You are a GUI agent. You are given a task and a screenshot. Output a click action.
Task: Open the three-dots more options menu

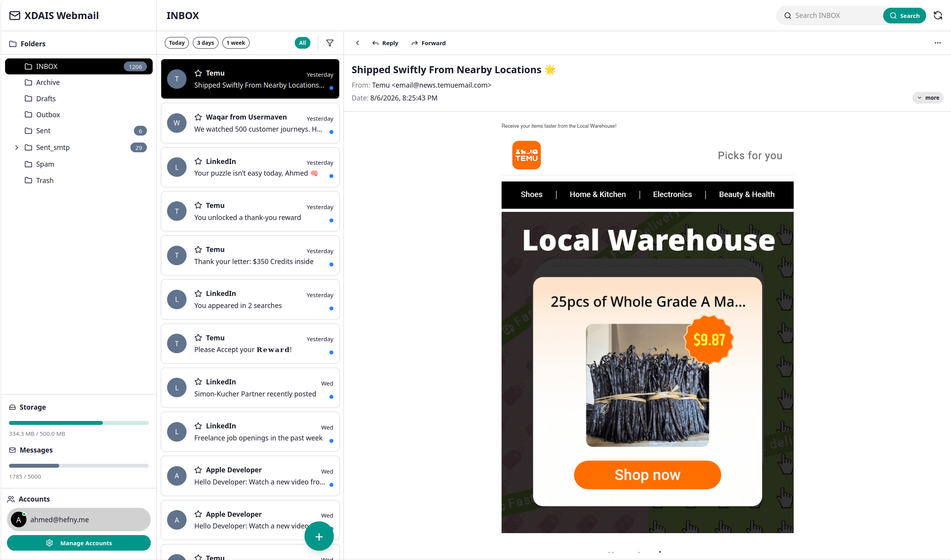pos(938,43)
